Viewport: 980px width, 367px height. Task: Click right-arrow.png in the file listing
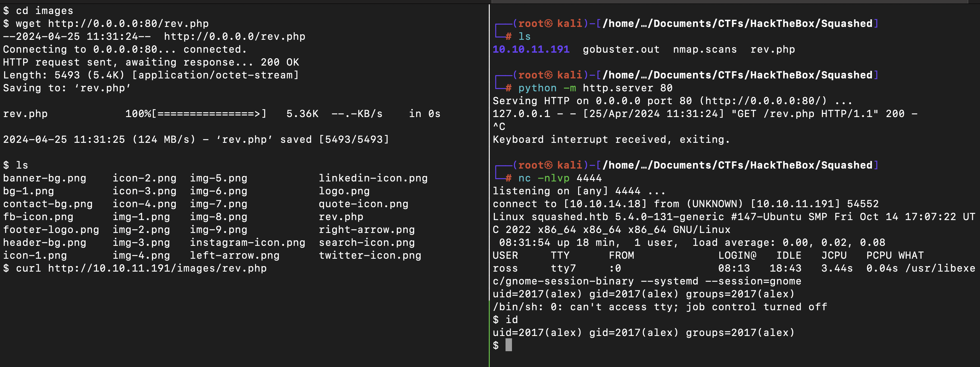[367, 230]
